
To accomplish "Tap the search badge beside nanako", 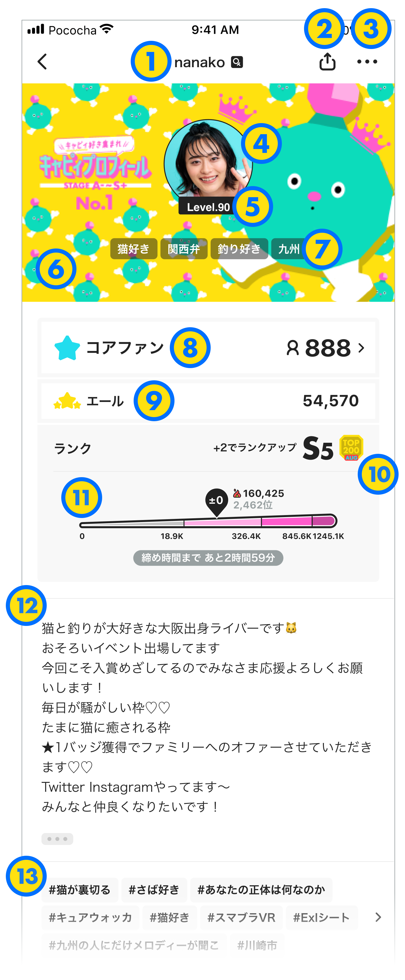I will point(237,62).
